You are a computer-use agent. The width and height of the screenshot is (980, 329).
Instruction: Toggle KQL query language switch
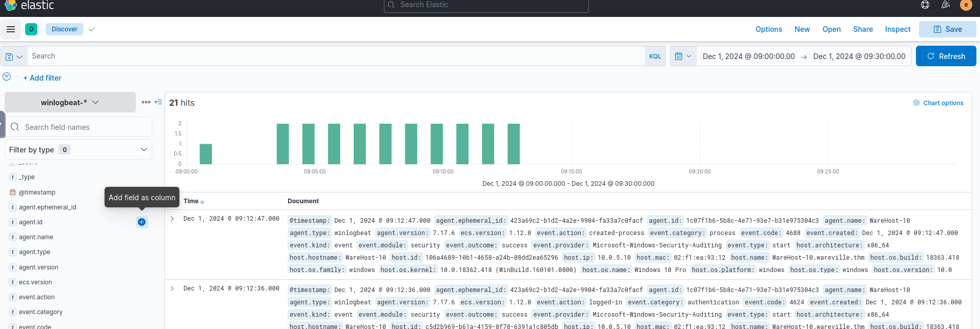point(655,56)
